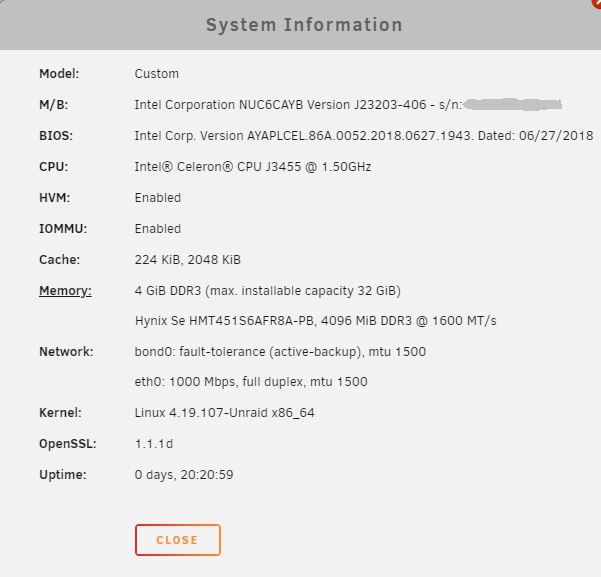
Task: Click the Linux 4.19.107-Unraid kernel text
Action: 224,413
